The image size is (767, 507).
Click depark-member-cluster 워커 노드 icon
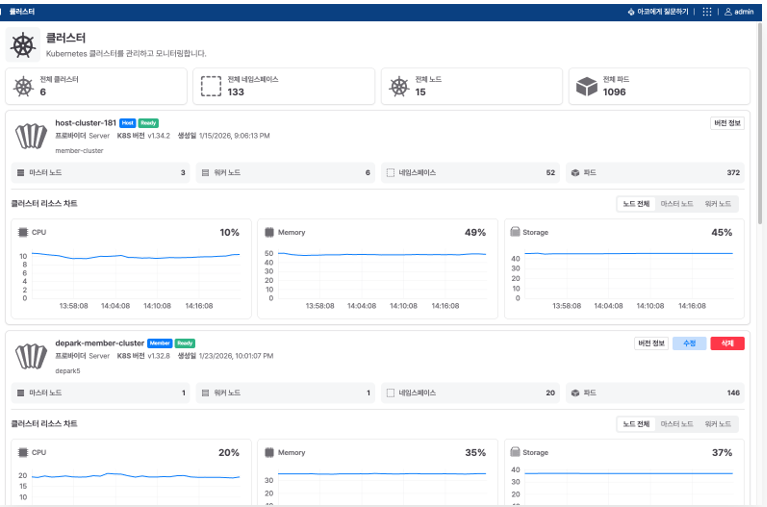(x=205, y=393)
